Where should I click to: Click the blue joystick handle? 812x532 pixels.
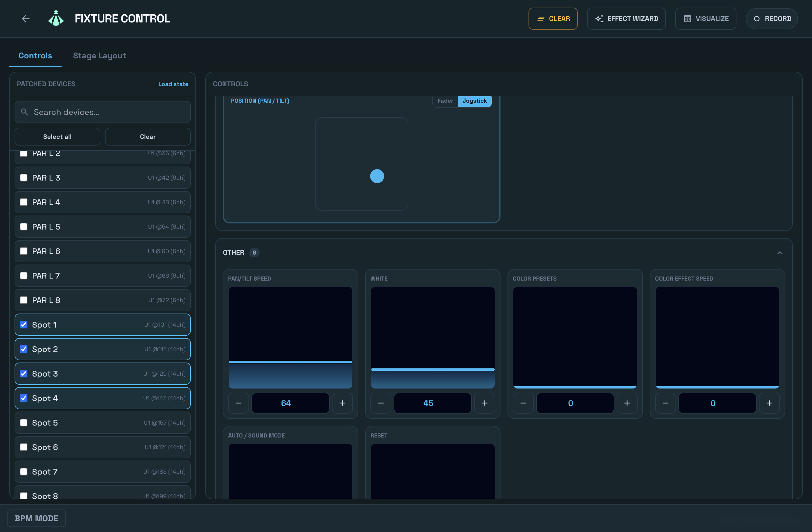click(x=377, y=176)
